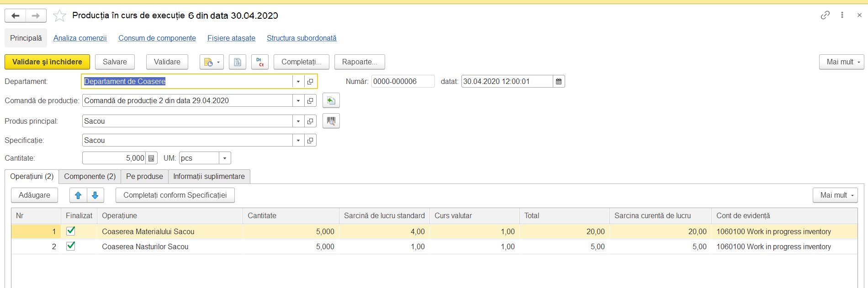The image size is (868, 288).
Task: Copy link to this document
Action: coord(825,15)
